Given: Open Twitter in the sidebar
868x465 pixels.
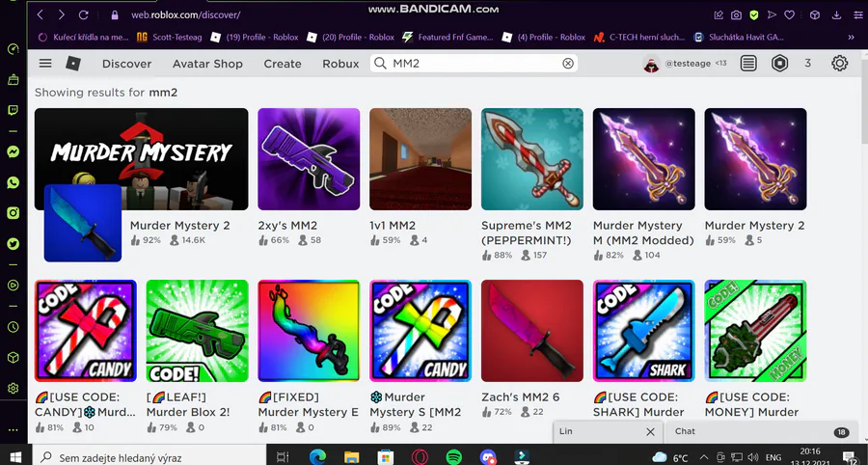Looking at the screenshot, I should click(x=14, y=243).
